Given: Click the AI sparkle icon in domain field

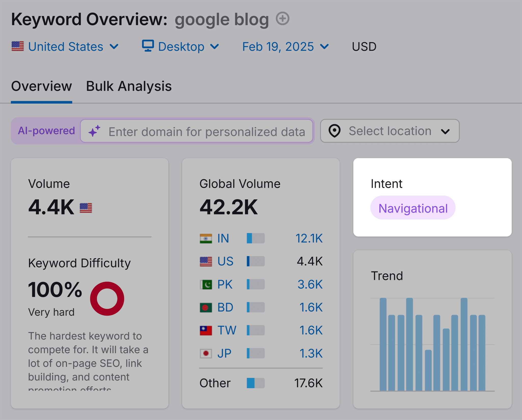Looking at the screenshot, I should pyautogui.click(x=94, y=131).
